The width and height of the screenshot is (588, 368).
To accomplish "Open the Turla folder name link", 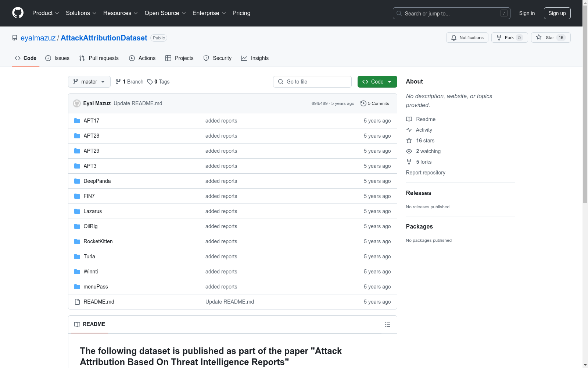I will (89, 256).
